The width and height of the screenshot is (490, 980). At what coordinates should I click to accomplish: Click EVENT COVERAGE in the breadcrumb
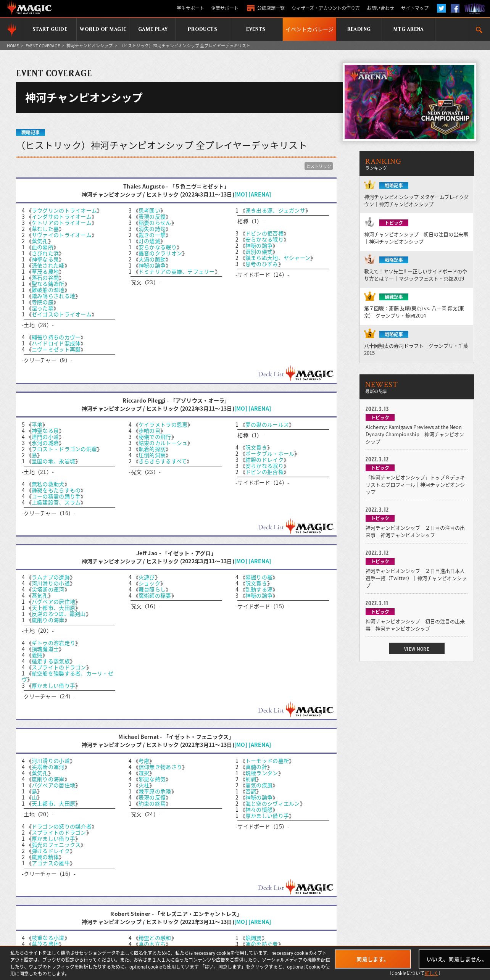tap(43, 46)
